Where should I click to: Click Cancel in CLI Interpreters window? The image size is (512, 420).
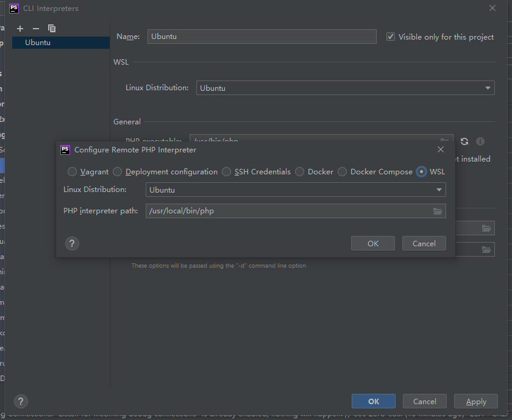coord(424,401)
